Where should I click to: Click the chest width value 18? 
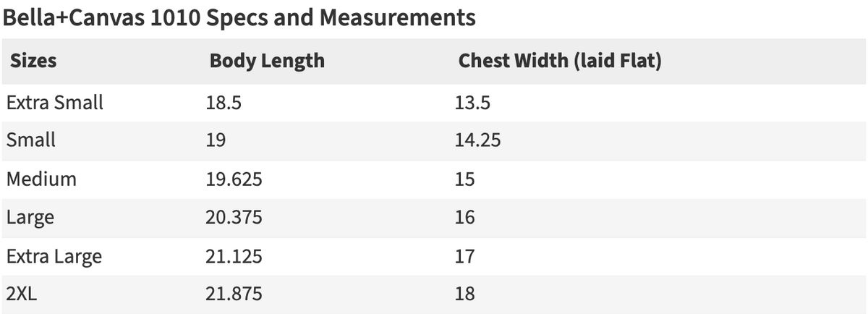(465, 294)
